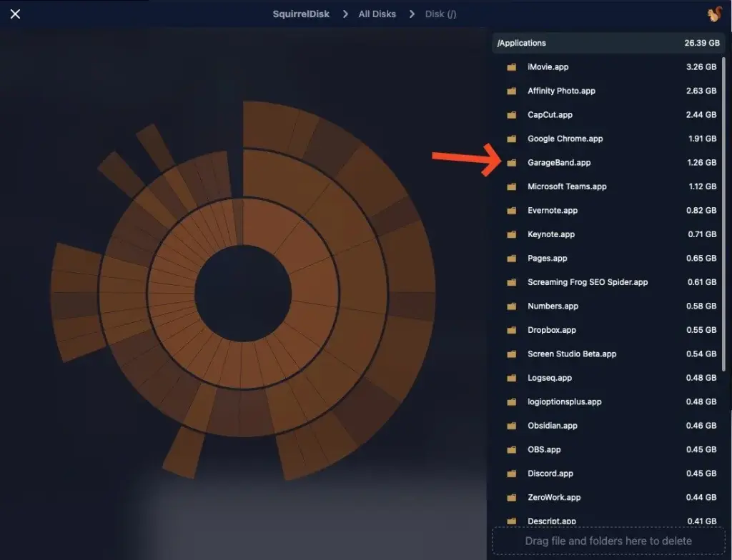732x560 pixels.
Task: Select ZeroWork.app name
Action: coord(554,497)
